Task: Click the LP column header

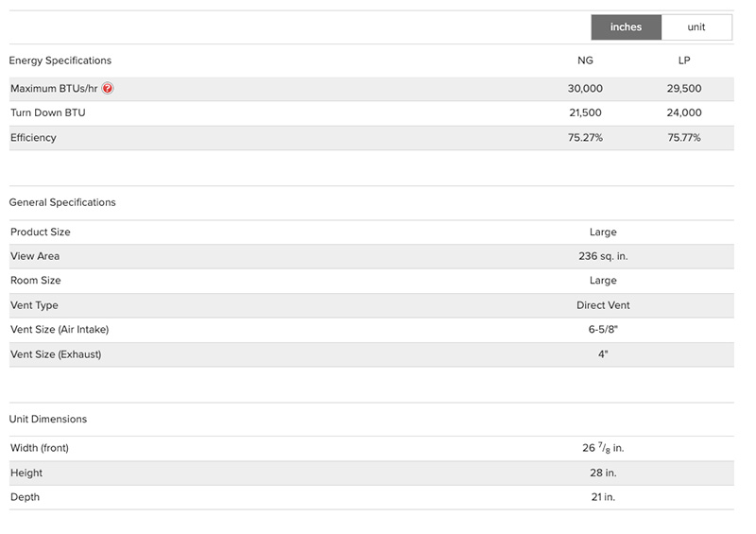Action: 684,60
